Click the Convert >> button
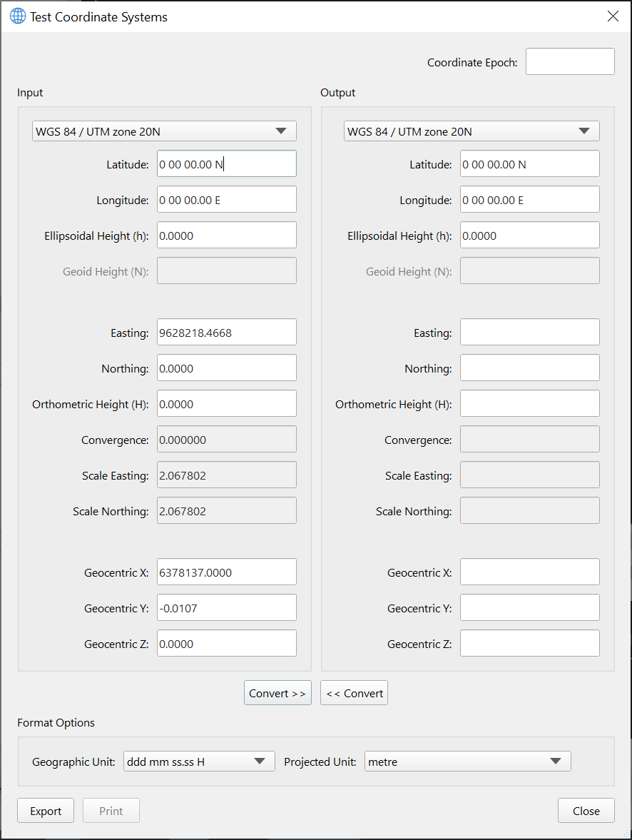This screenshot has width=632, height=840. pyautogui.click(x=277, y=693)
